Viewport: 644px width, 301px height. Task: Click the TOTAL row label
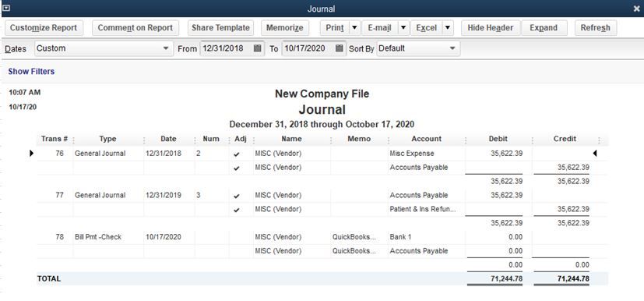click(49, 279)
